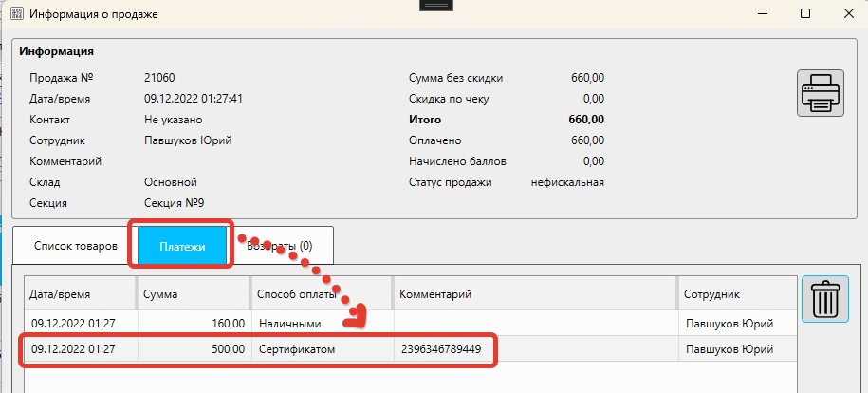Click the Комментарий column header
Viewport: 868px width, 393px height.
click(x=534, y=294)
